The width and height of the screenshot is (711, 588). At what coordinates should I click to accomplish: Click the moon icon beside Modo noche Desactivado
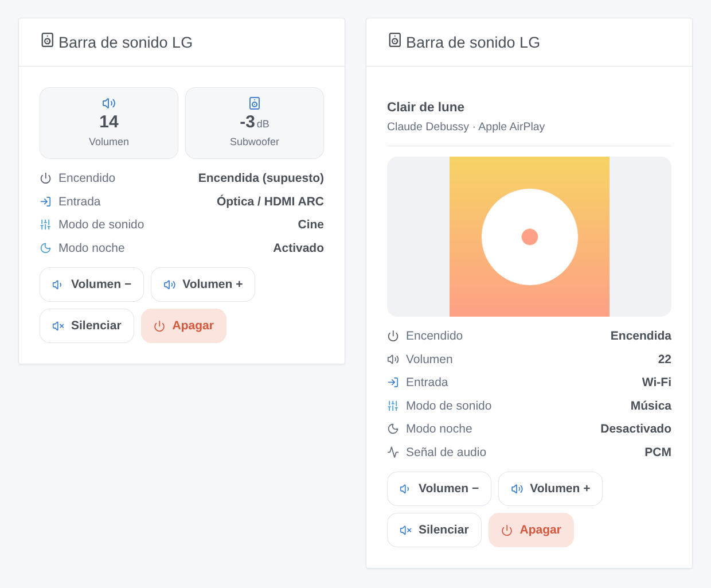393,429
